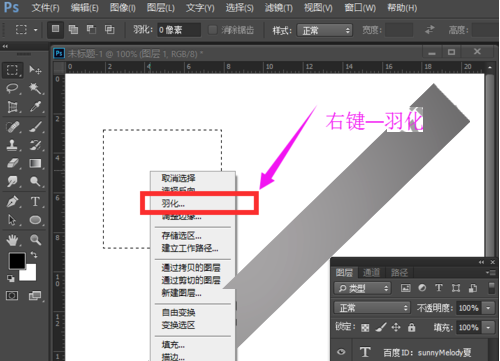Open the layer blend mode 正常 dropdown
This screenshot has height=361, width=500.
pyautogui.click(x=372, y=308)
